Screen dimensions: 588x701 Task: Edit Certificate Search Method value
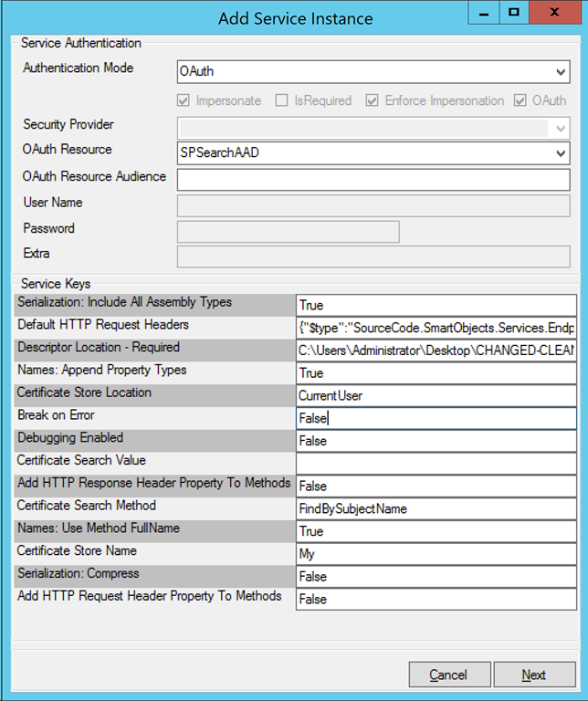(x=436, y=508)
